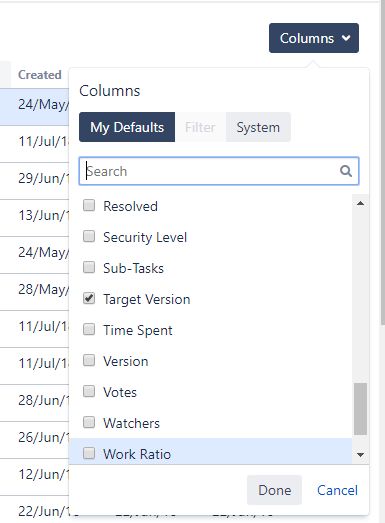Focus the column Search field
Viewport: 385px width, 523px height.
pos(219,171)
